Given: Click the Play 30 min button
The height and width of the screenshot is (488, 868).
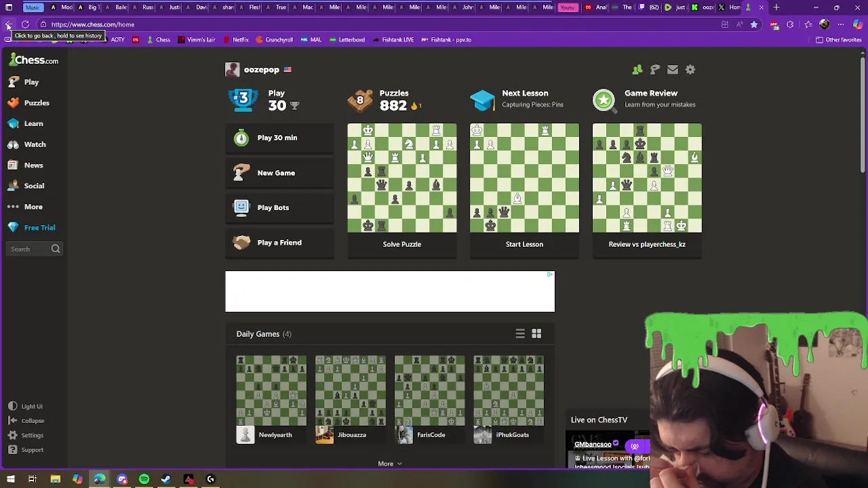Looking at the screenshot, I should 279,138.
